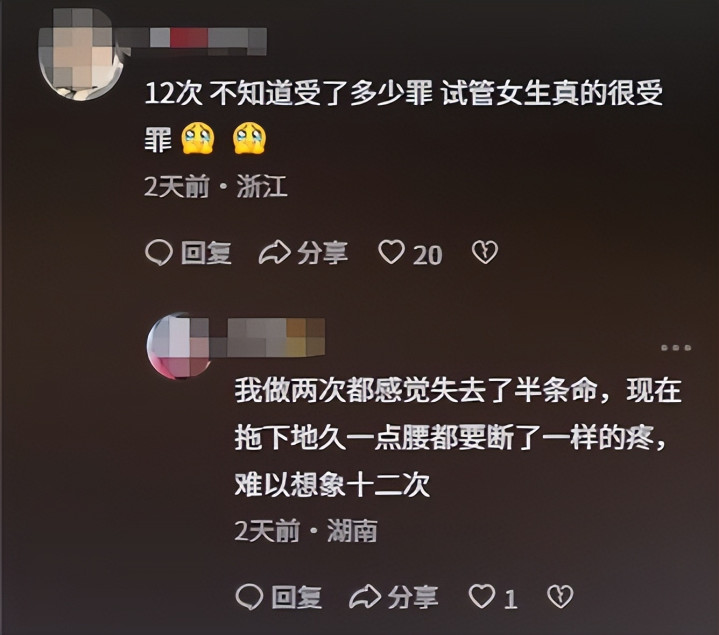
Task: Open the reply author's blurred avatar
Action: [178, 346]
